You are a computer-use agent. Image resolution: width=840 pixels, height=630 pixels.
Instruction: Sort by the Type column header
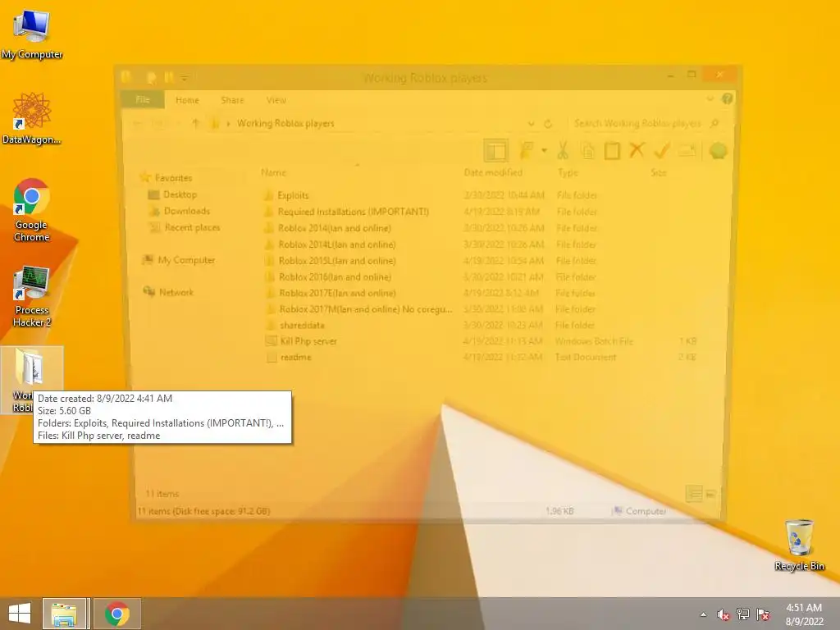(568, 172)
